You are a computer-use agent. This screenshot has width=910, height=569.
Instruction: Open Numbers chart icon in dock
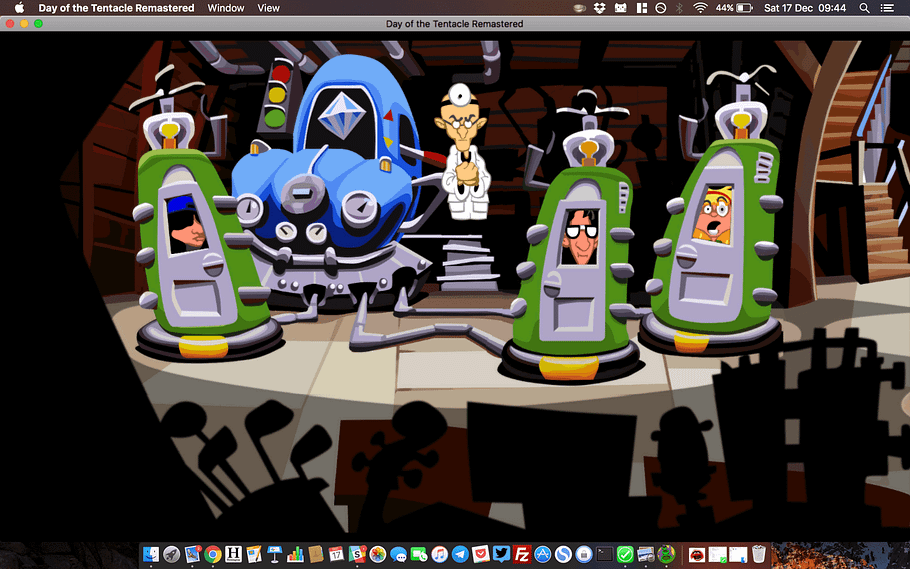point(295,554)
